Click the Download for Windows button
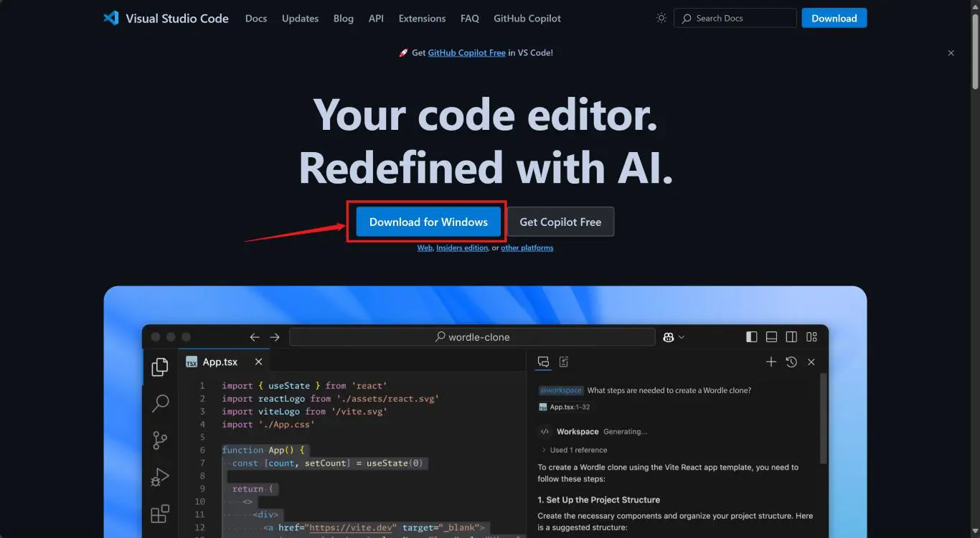Image resolution: width=980 pixels, height=538 pixels. point(428,222)
